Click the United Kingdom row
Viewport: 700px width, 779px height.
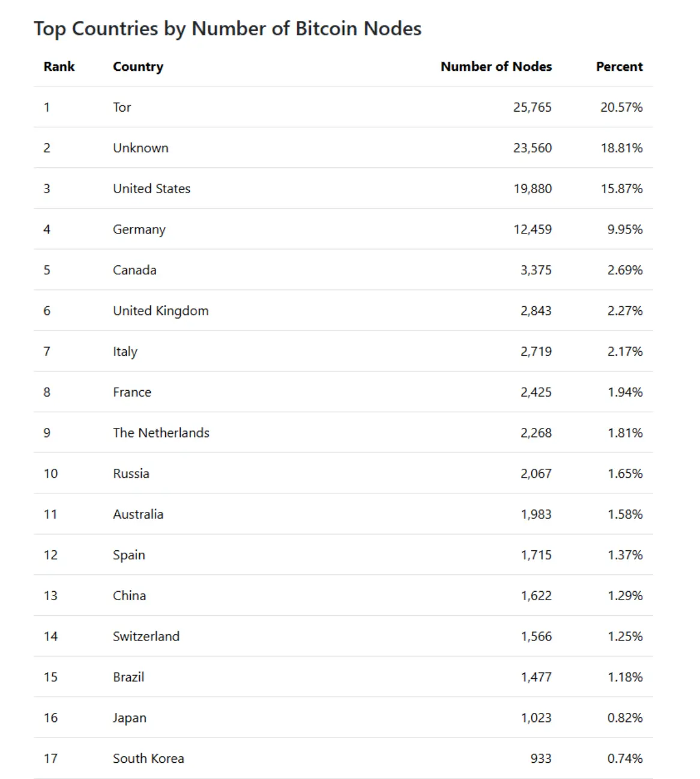(343, 311)
